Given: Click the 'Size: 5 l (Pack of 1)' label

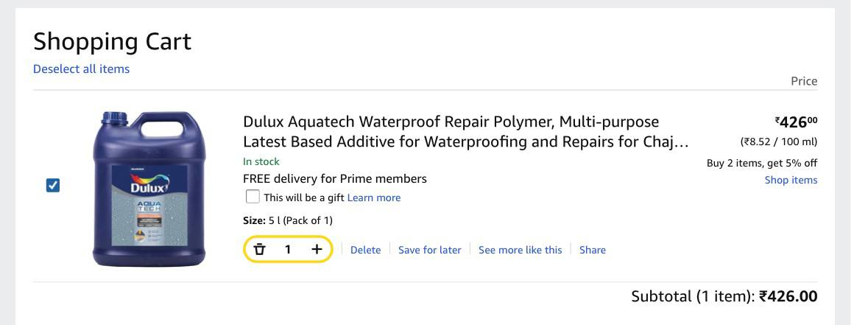Looking at the screenshot, I should pyautogui.click(x=288, y=220).
